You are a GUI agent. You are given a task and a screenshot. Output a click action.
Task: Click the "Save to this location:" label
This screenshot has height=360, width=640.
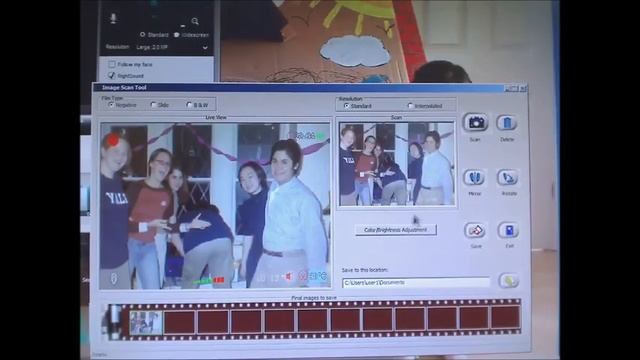364,270
